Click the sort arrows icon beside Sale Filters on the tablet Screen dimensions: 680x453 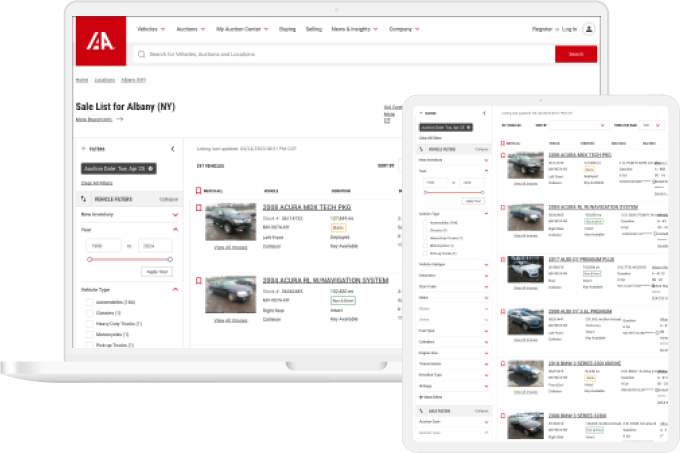click(x=421, y=411)
